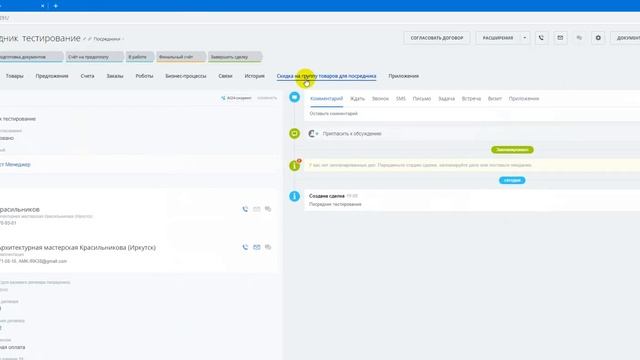Click in the Оставьте комментарий field

(x=472, y=113)
